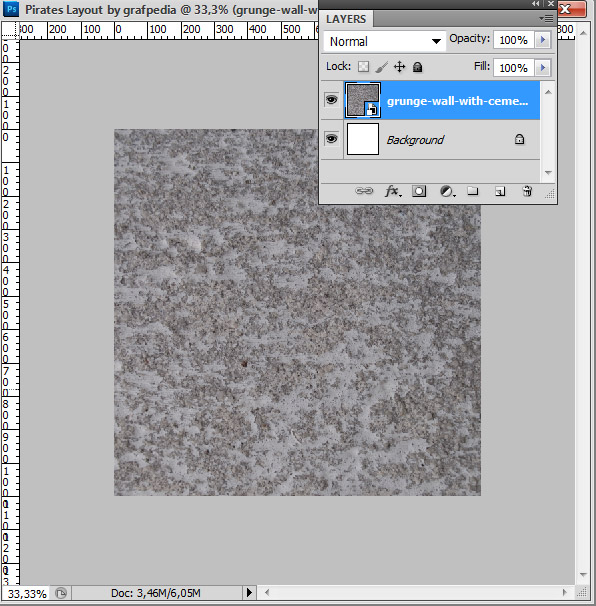Open the Opacity slider arrow

(x=543, y=40)
